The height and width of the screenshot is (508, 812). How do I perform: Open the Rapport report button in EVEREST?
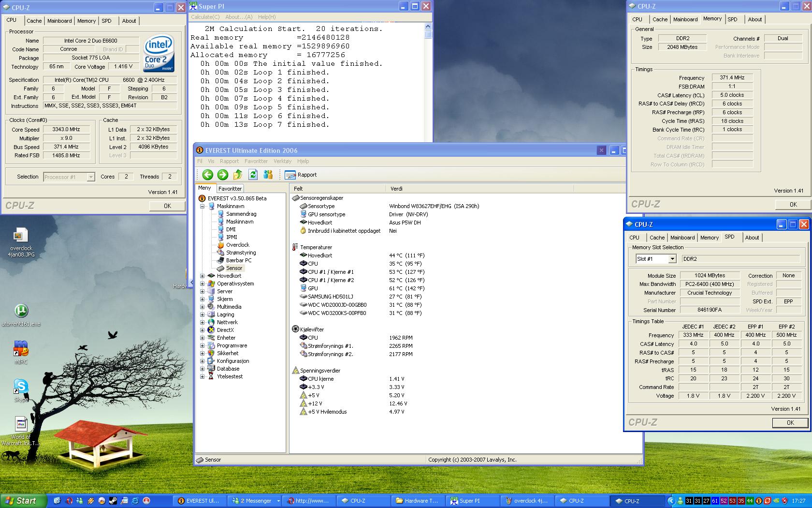[301, 175]
